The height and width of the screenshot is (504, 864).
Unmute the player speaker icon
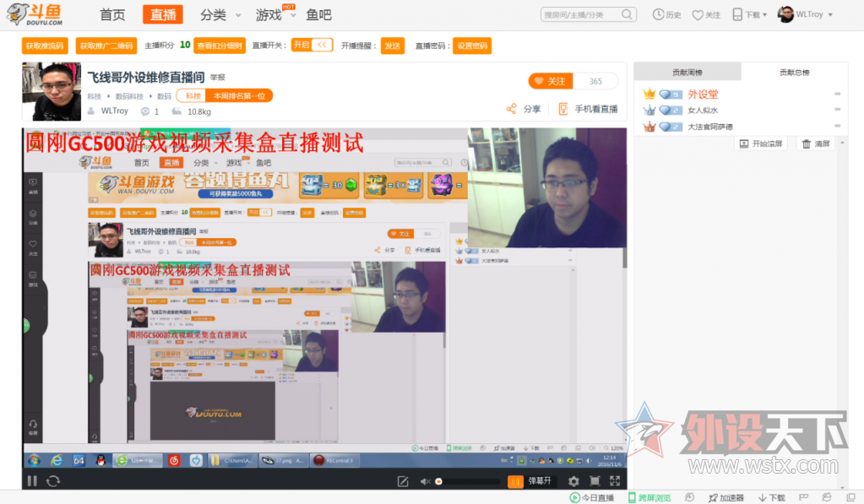coord(425,481)
